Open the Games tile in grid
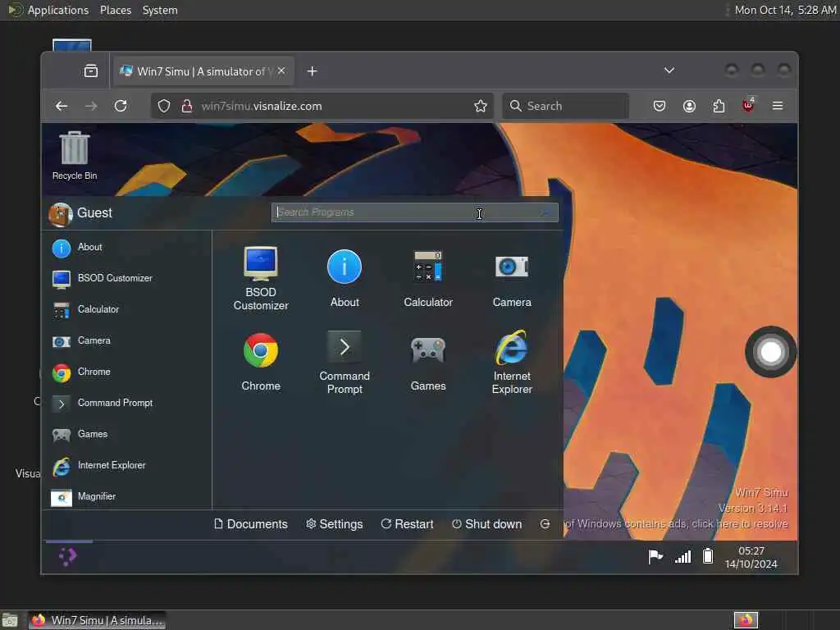 (428, 362)
